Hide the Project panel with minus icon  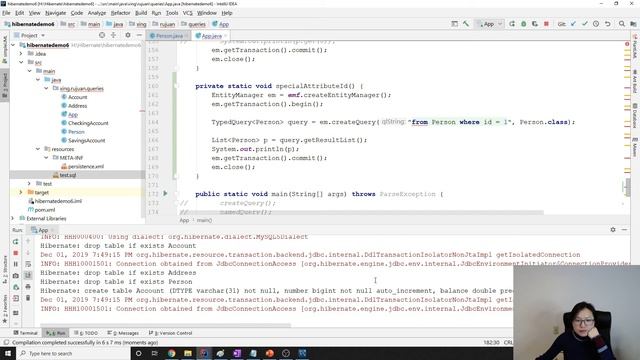point(139,36)
